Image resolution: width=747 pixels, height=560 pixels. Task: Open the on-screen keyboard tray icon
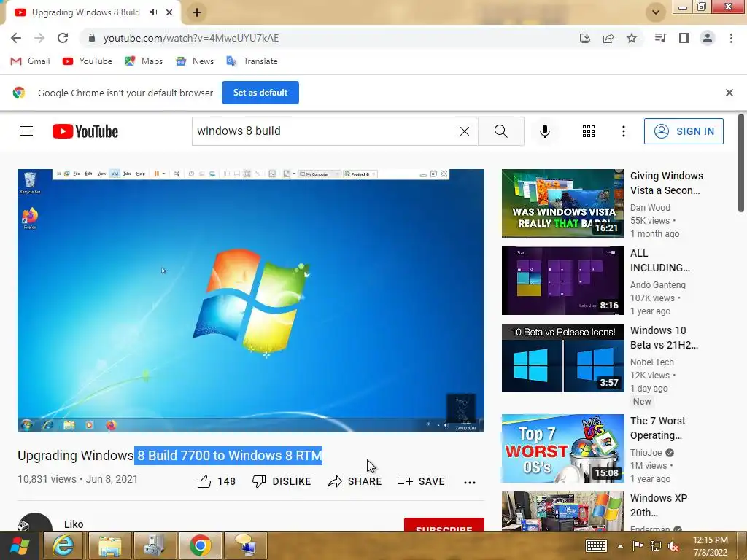596,545
